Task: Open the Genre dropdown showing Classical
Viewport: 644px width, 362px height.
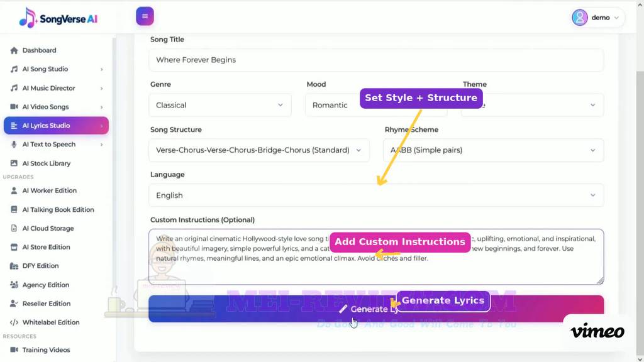Action: pos(220,105)
